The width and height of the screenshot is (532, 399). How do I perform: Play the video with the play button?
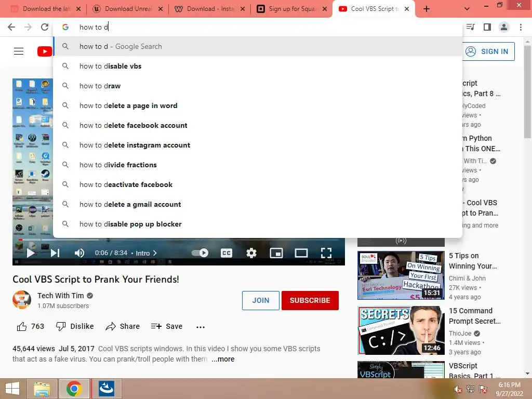click(31, 253)
